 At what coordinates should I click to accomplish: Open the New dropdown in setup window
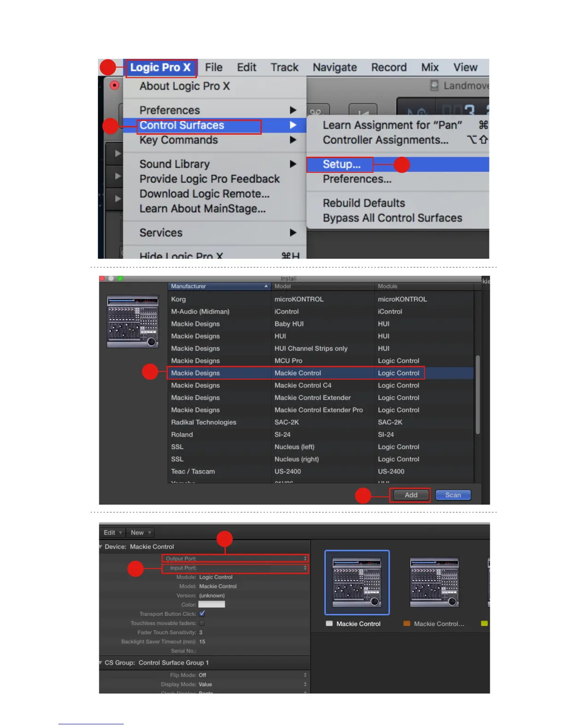[140, 533]
